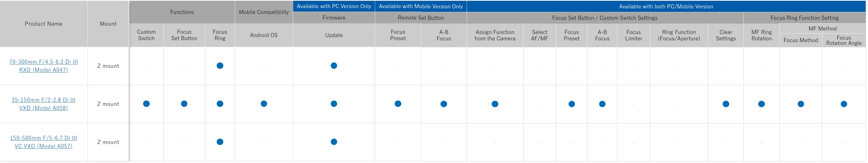Click the Mount column header
Viewport: 868px width, 163px height.
108,24
